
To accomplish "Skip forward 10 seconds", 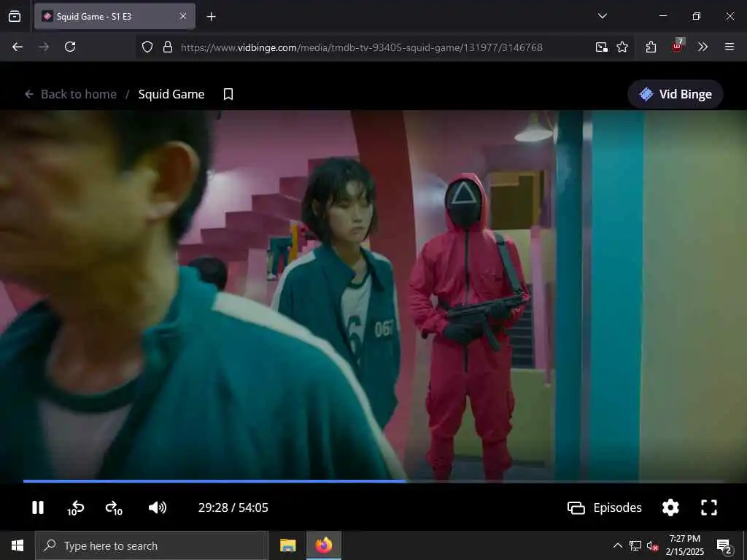I will pyautogui.click(x=113, y=508).
